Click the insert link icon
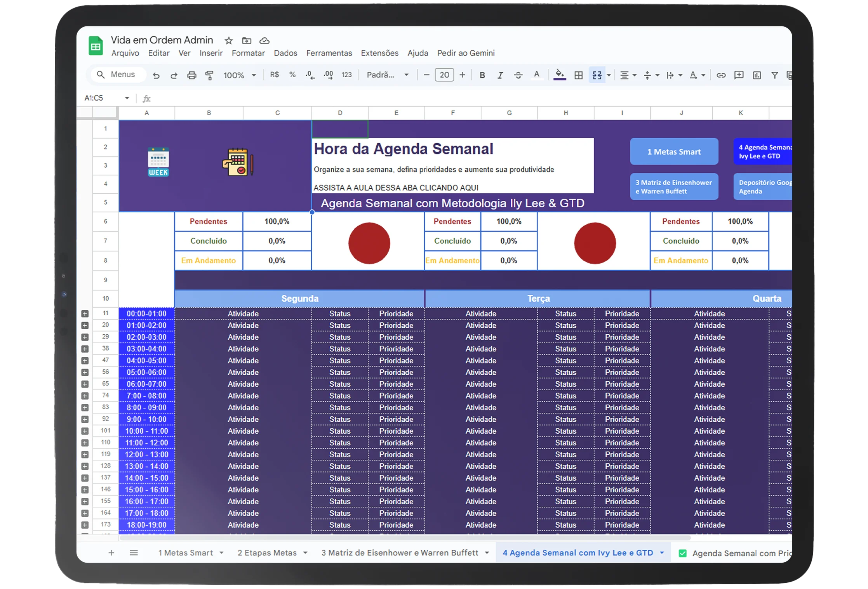The width and height of the screenshot is (868, 589). 721,75
